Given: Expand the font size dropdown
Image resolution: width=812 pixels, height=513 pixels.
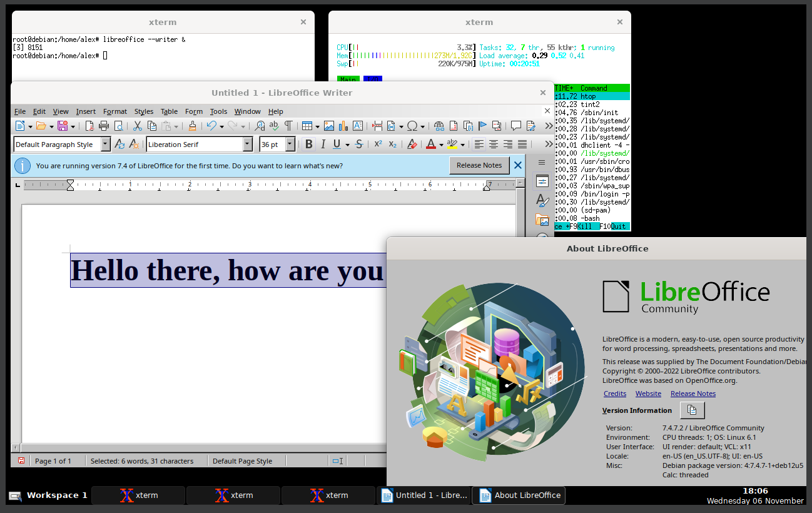Looking at the screenshot, I should (290, 144).
